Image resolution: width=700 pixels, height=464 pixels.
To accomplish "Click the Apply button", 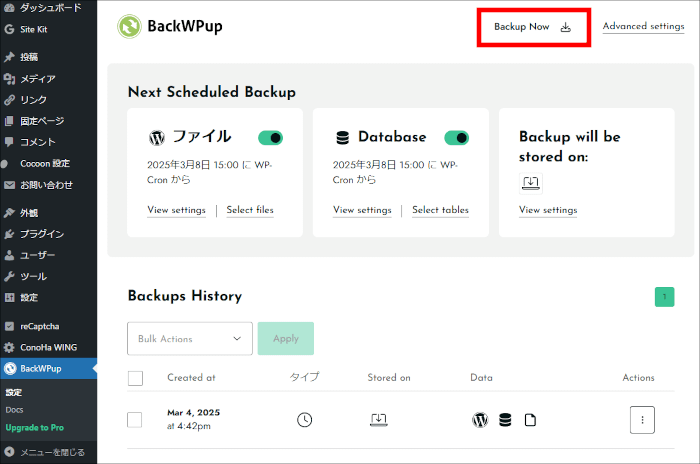I will (x=286, y=339).
